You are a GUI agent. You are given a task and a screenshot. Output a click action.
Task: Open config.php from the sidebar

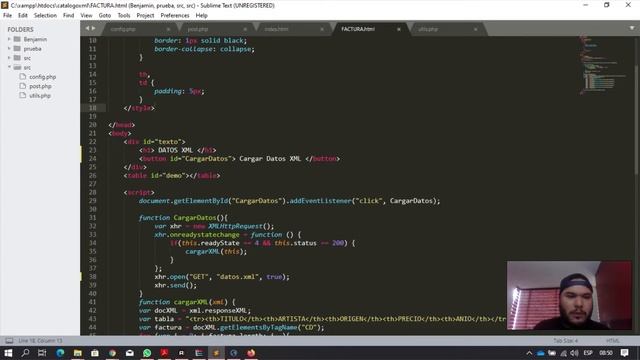[42, 77]
